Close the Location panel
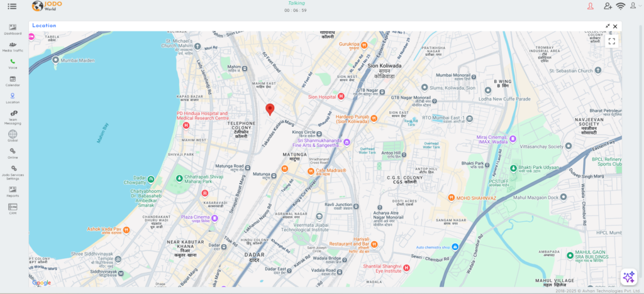The height and width of the screenshot is (294, 644). [x=615, y=26]
